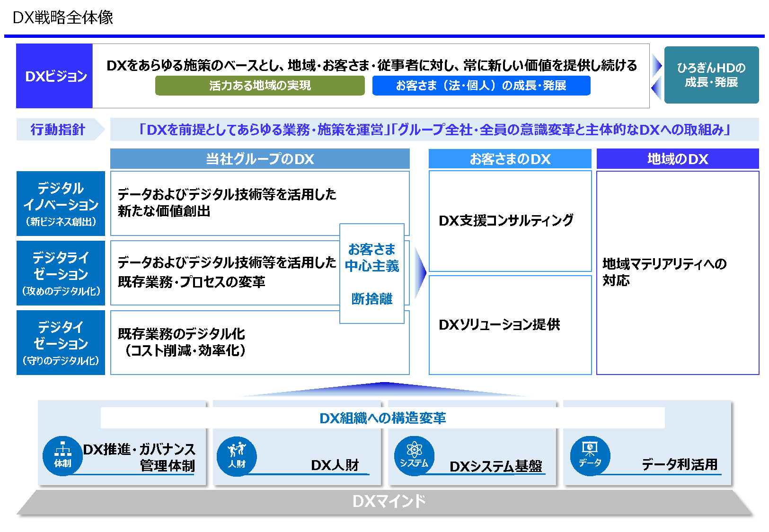Click the データ presentation chart icon

point(590,456)
